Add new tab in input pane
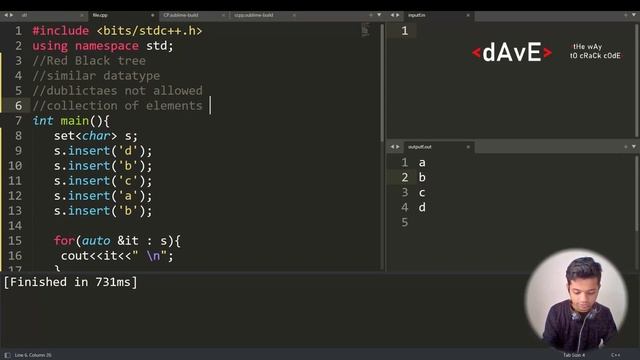Screen dimensions: 640x360 (625, 15)
